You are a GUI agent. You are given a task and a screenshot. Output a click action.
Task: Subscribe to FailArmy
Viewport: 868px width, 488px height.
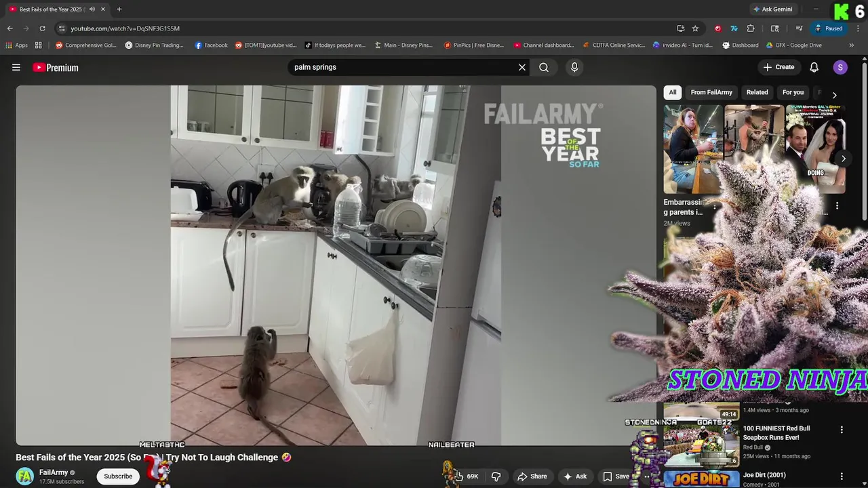(x=118, y=476)
